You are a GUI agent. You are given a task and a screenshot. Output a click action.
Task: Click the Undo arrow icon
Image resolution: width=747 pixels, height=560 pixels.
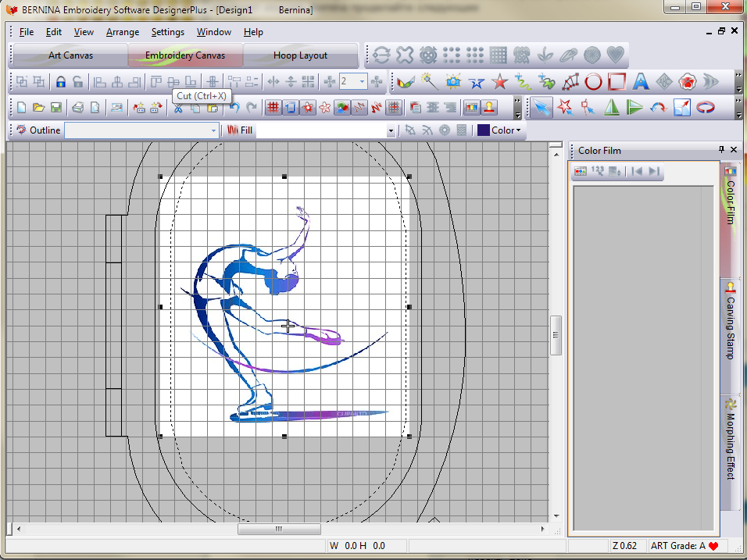coord(234,108)
